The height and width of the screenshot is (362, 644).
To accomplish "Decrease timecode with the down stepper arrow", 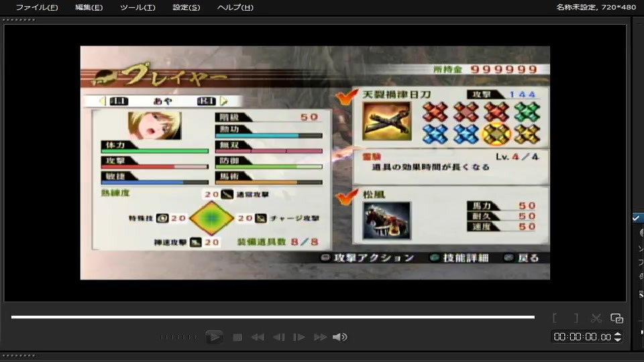I will pyautogui.click(x=617, y=340).
